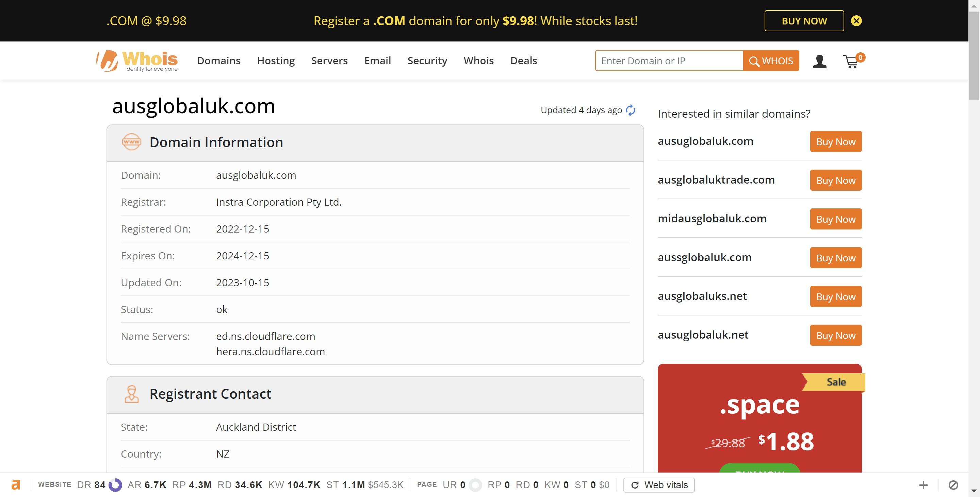Buy aussglobaluk.com with Buy Now
The width and height of the screenshot is (980, 497).
click(x=835, y=258)
